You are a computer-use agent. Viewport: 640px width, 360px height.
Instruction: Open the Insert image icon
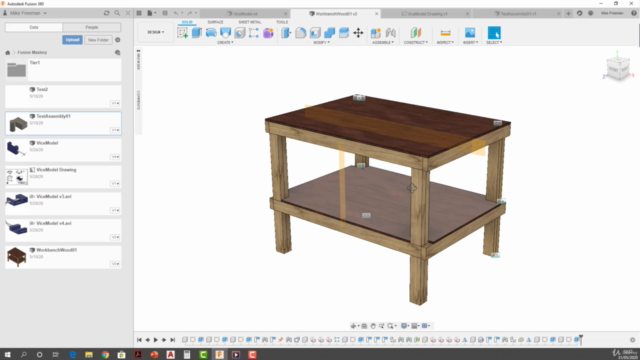(x=470, y=33)
